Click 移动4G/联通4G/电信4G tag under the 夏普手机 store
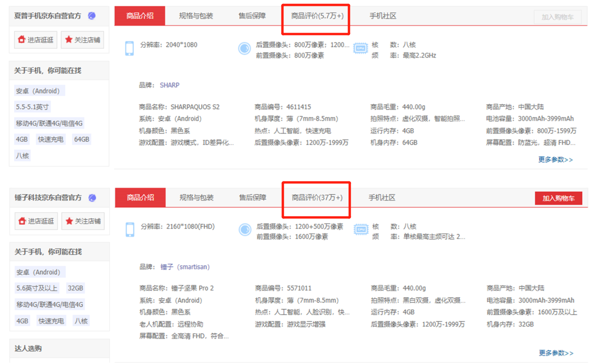Screen dimensions: 594x364 click(49, 123)
